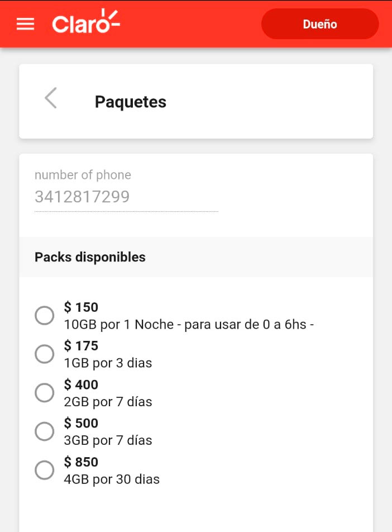Tap the "3GB por 7 días" option text
This screenshot has width=392, height=532.
[108, 440]
